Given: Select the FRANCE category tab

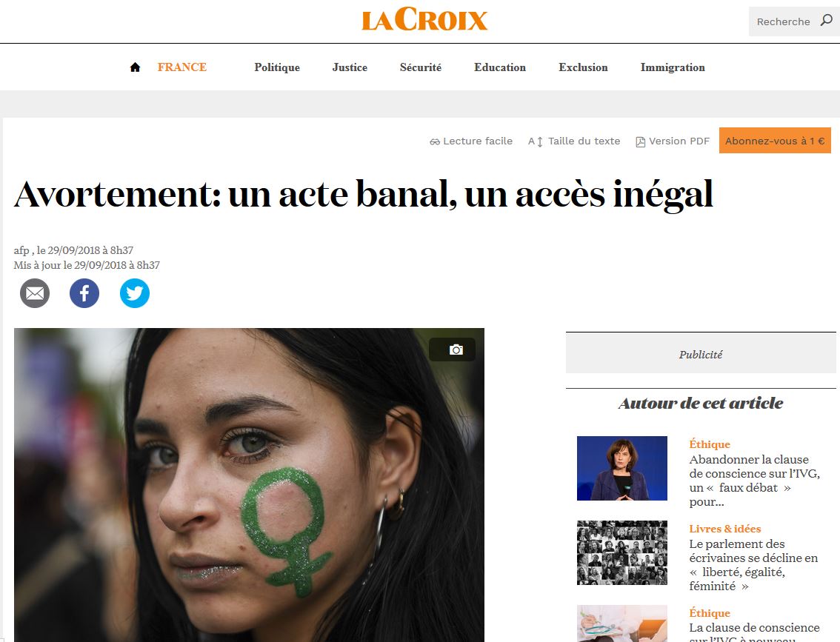Looking at the screenshot, I should pyautogui.click(x=182, y=67).
